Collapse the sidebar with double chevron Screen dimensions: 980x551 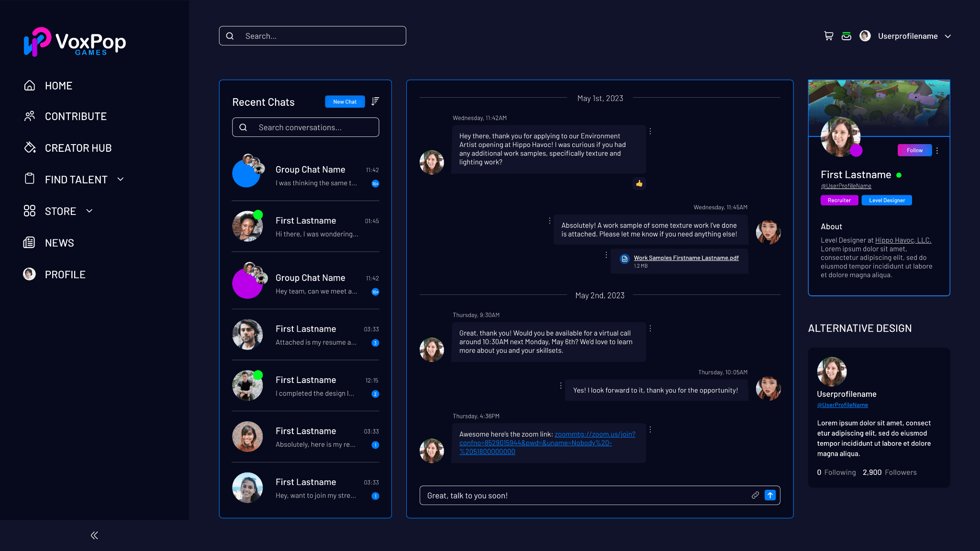pyautogui.click(x=94, y=535)
